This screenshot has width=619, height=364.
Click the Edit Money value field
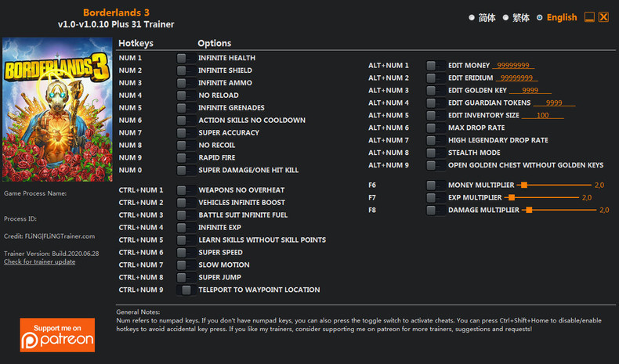click(x=513, y=66)
